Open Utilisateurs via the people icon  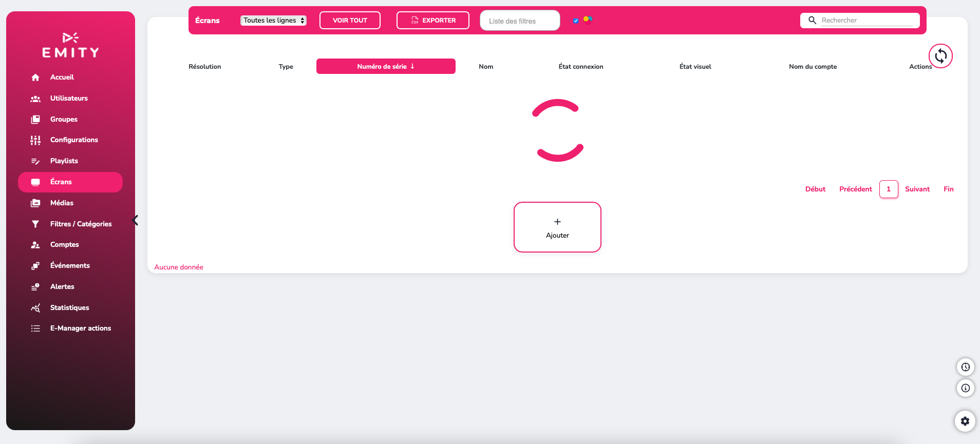coord(35,99)
